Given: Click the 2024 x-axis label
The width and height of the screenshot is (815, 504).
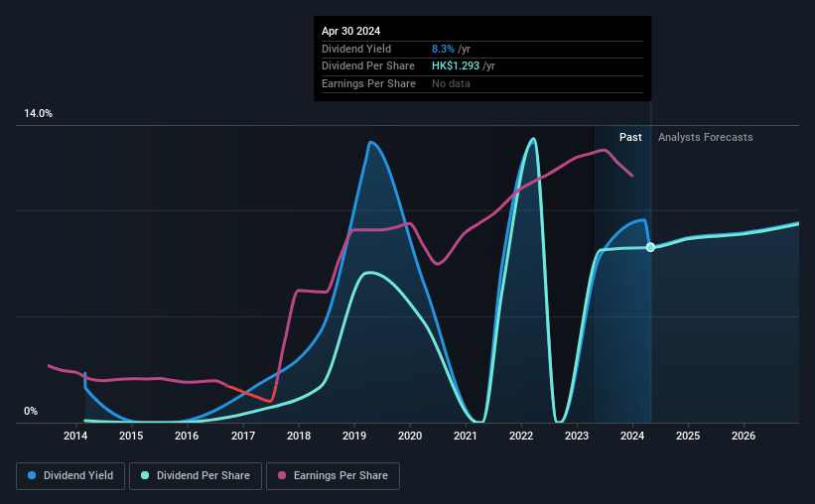Looking at the screenshot, I should click(x=632, y=436).
